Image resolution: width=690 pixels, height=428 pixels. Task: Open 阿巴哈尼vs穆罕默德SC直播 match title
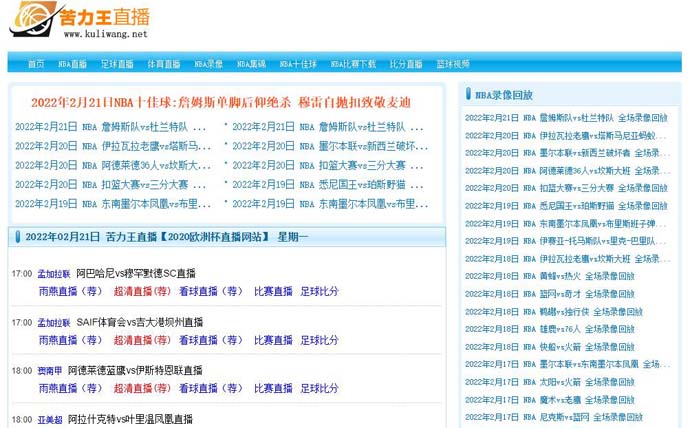click(x=136, y=274)
